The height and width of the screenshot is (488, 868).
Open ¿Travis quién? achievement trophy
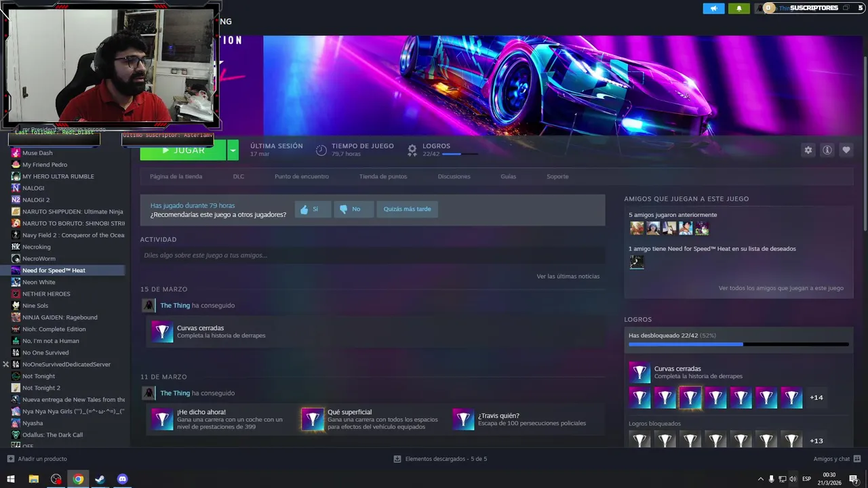463,420
